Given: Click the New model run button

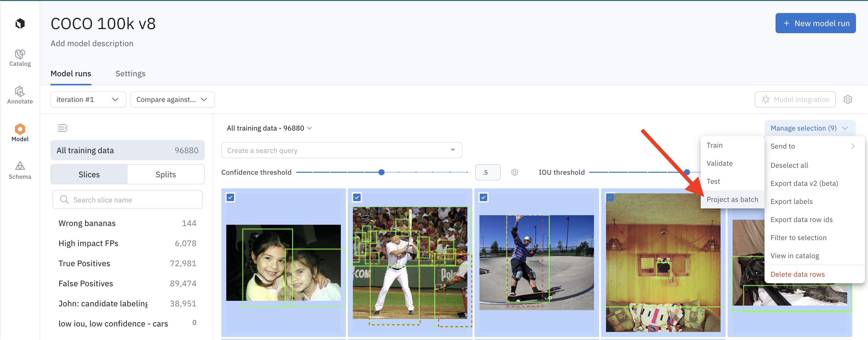Looking at the screenshot, I should point(815,23).
